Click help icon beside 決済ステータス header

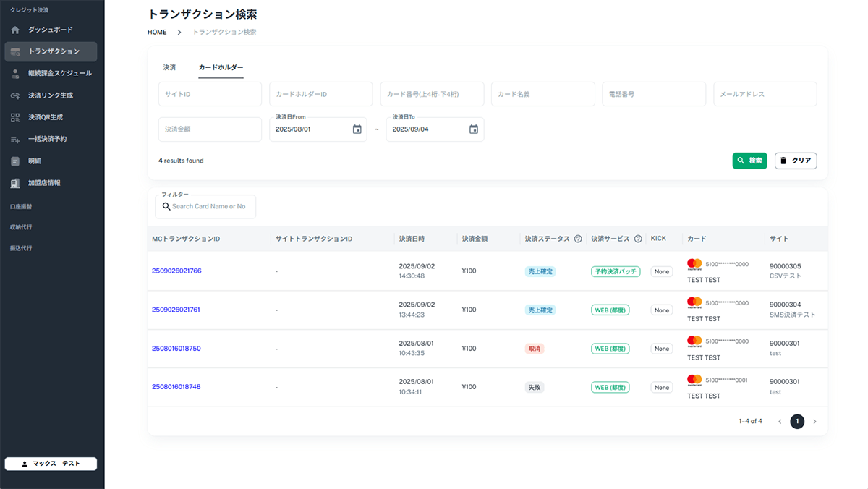(578, 239)
